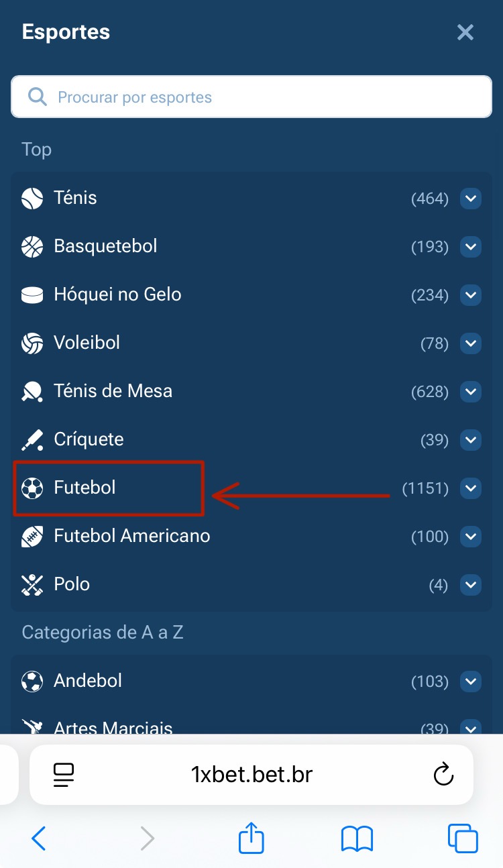Click the hockey puck icon for Hóquei no Gelo
This screenshot has height=868, width=503.
click(32, 295)
